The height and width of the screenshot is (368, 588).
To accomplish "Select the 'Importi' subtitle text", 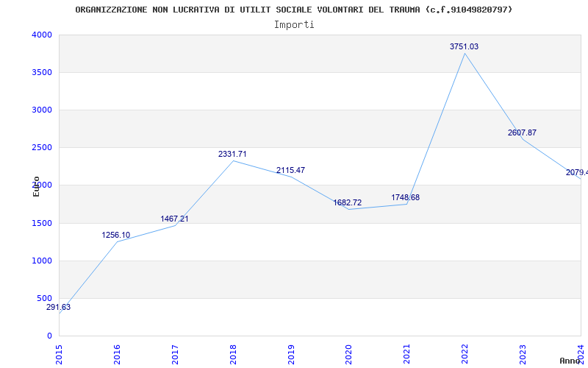I will 294,25.
